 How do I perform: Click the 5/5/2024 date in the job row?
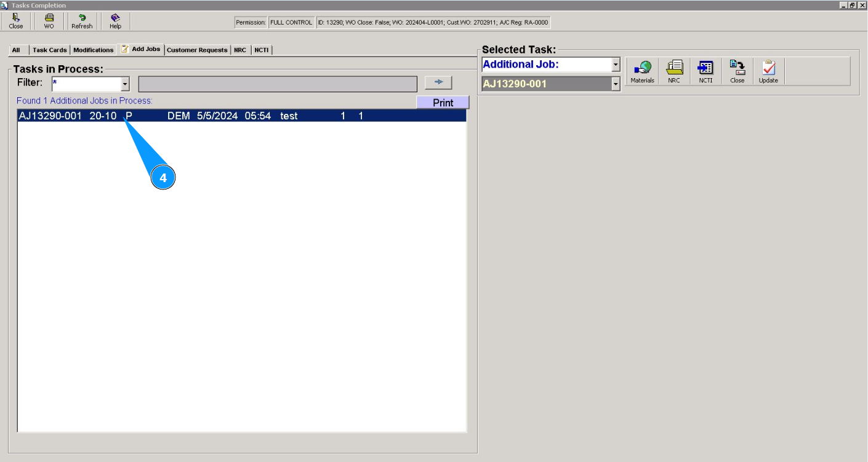[x=217, y=116]
